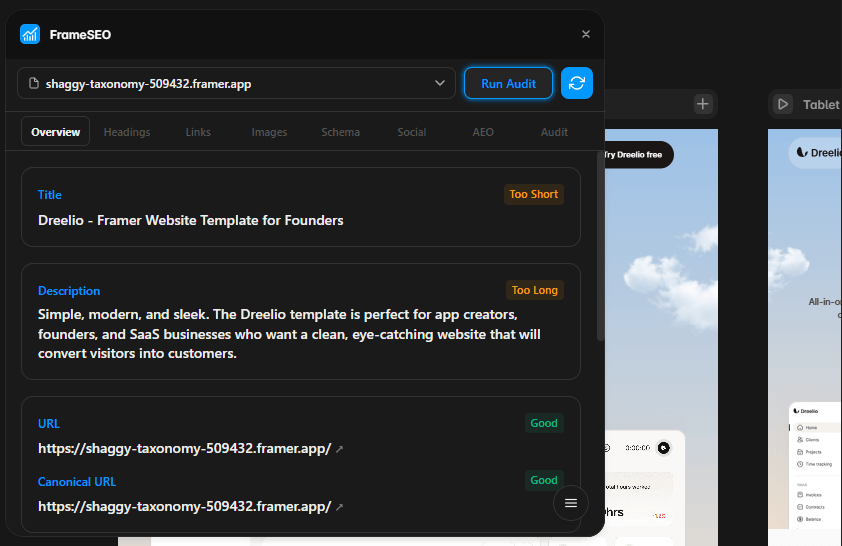Click the panel's vertical scrollbar

(600, 246)
